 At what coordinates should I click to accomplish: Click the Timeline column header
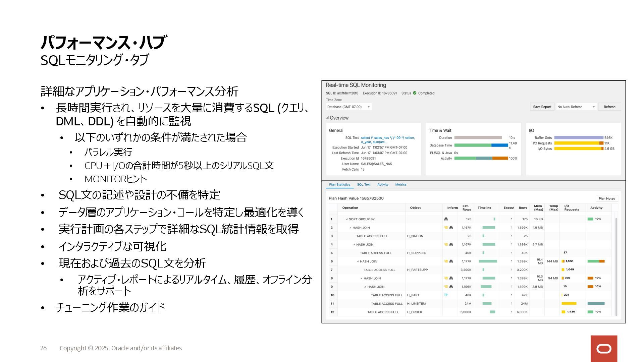(x=484, y=208)
